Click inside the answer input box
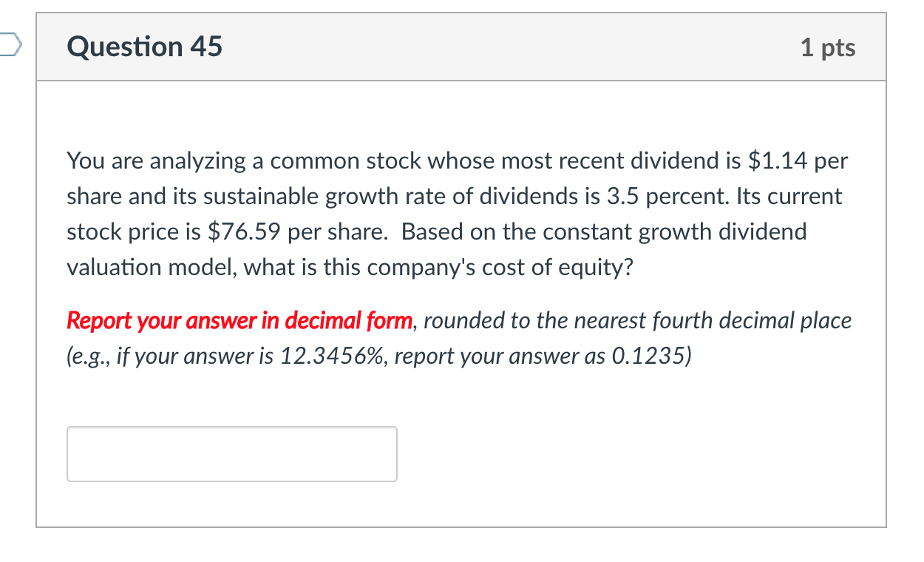The height and width of the screenshot is (562, 924). (x=231, y=453)
